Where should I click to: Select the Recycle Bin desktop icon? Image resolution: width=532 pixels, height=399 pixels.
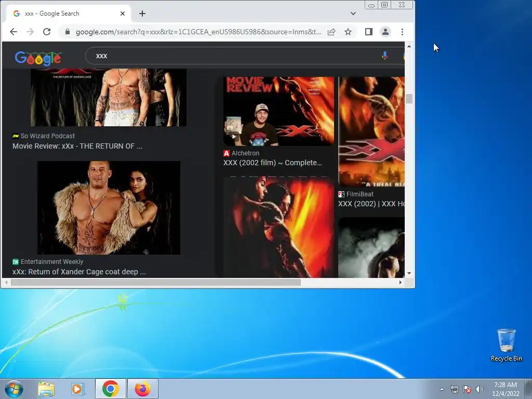[506, 345]
